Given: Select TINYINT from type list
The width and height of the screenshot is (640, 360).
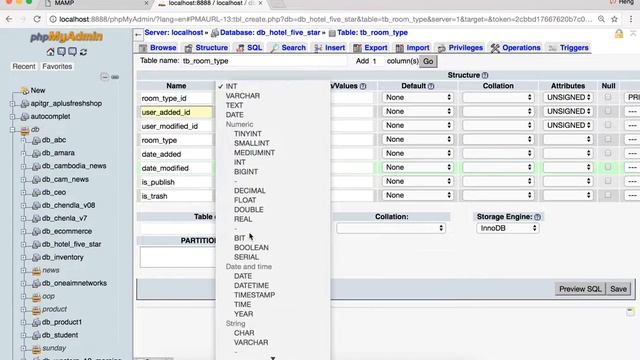Looking at the screenshot, I should pyautogui.click(x=247, y=133).
